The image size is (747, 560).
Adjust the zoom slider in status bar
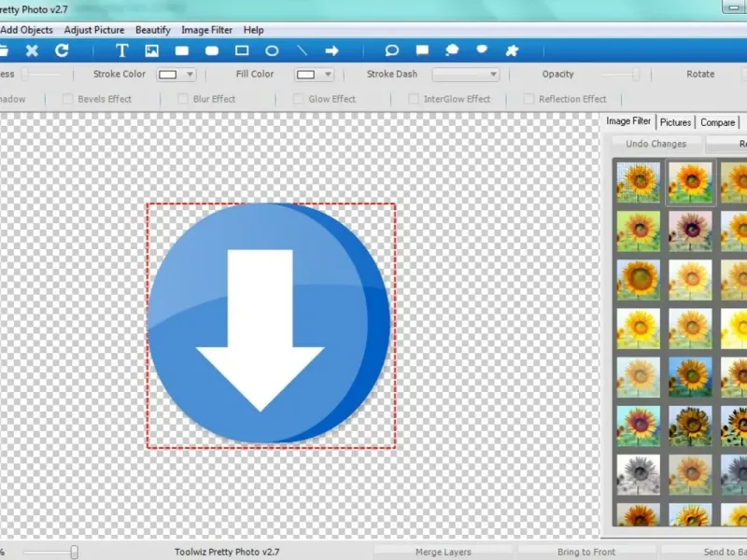[x=75, y=552]
